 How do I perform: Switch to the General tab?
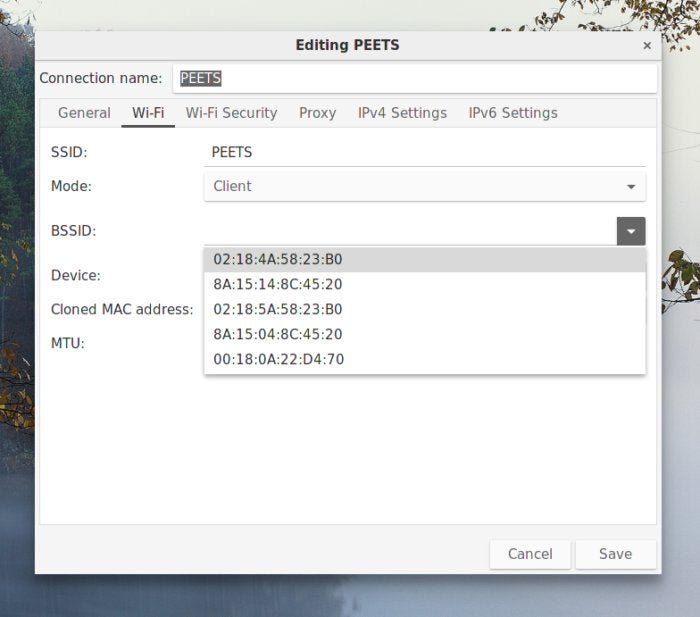84,113
